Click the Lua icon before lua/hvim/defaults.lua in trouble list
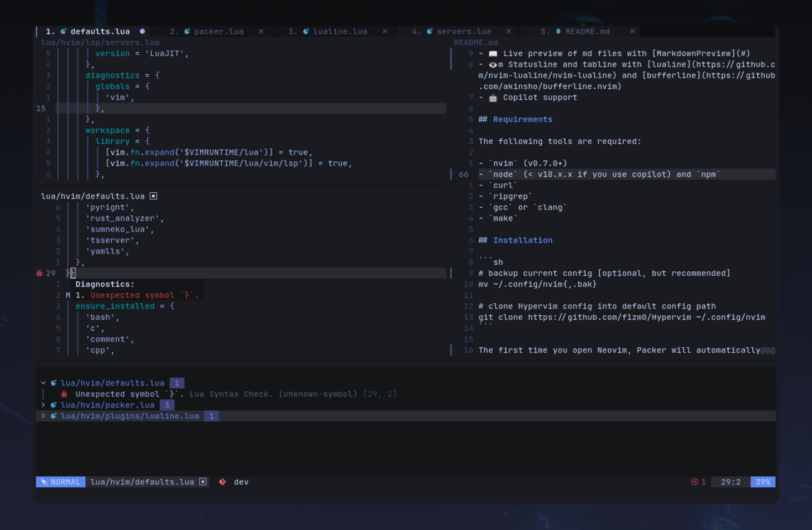The image size is (812, 530). 54,383
